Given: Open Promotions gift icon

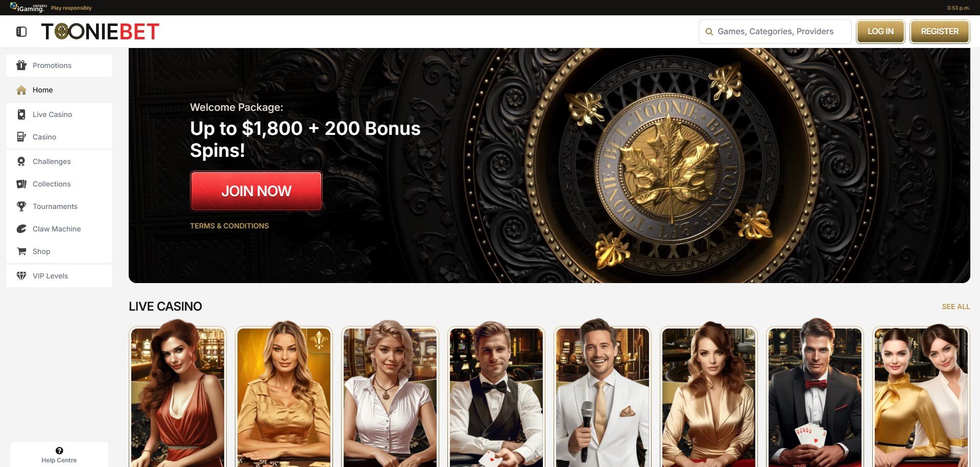Looking at the screenshot, I should pyautogui.click(x=21, y=65).
